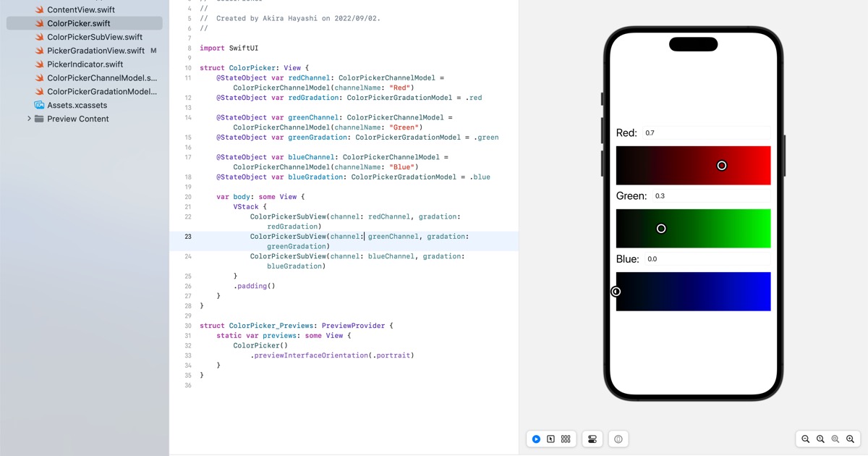Click 'ColorPicker()' call on line 32
This screenshot has width=868, height=456.
pos(260,345)
